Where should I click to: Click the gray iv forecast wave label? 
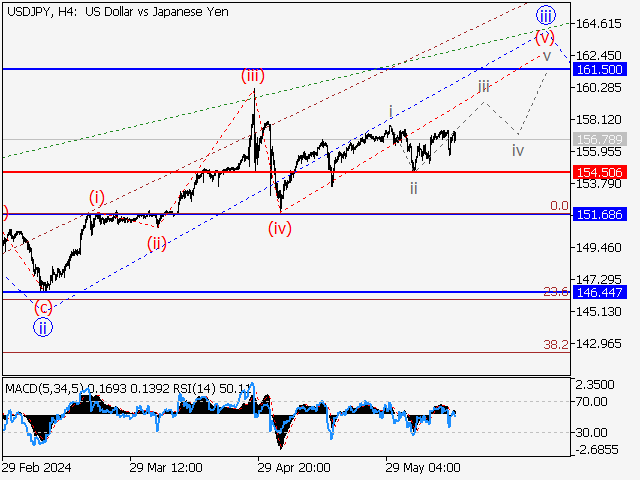pyautogui.click(x=518, y=151)
